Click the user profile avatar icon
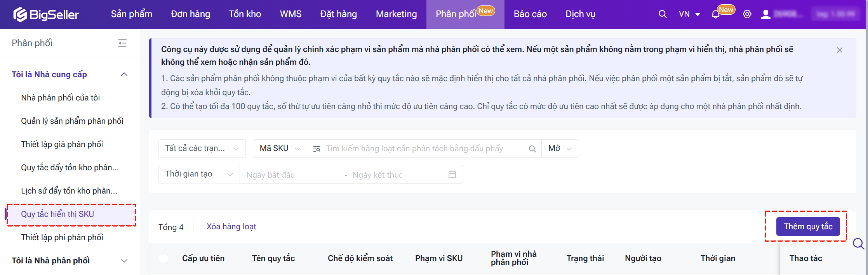Viewport: 868px width, 275px height. 765,14
